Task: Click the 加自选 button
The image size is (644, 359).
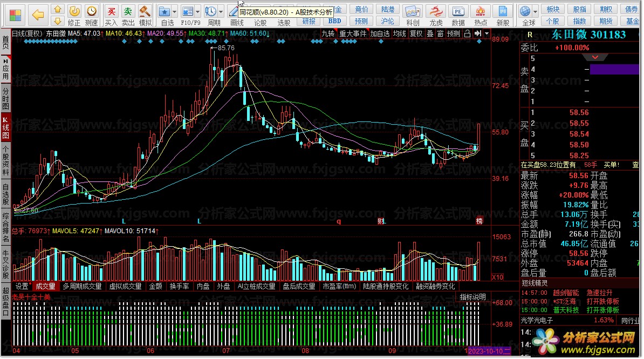Action: tap(380, 33)
